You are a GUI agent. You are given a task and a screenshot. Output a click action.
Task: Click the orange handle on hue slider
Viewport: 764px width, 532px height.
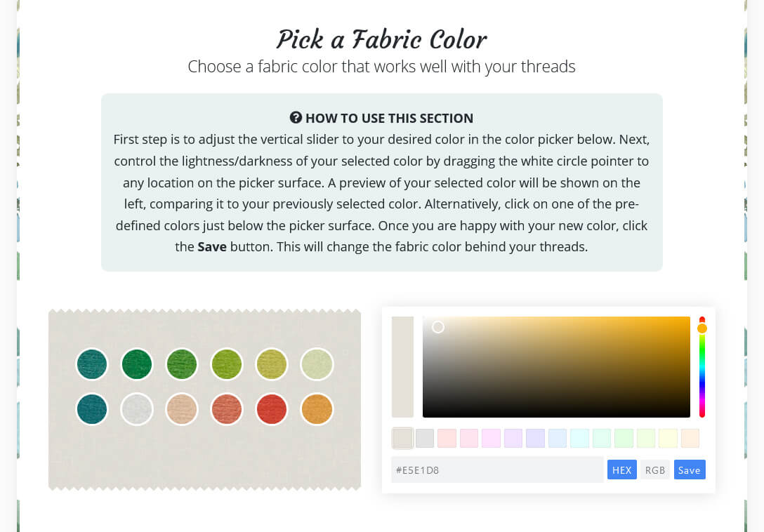coord(702,328)
